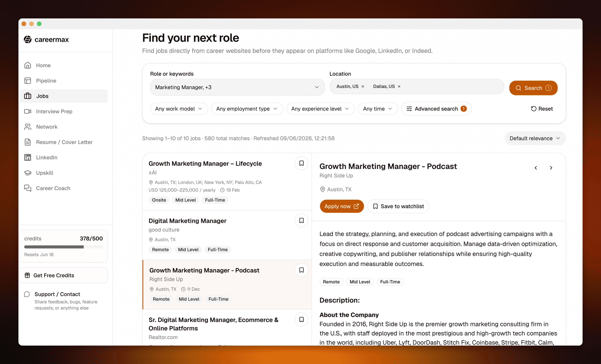This screenshot has width=601, height=364.
Task: Open the Any time dropdown
Action: coord(378,109)
